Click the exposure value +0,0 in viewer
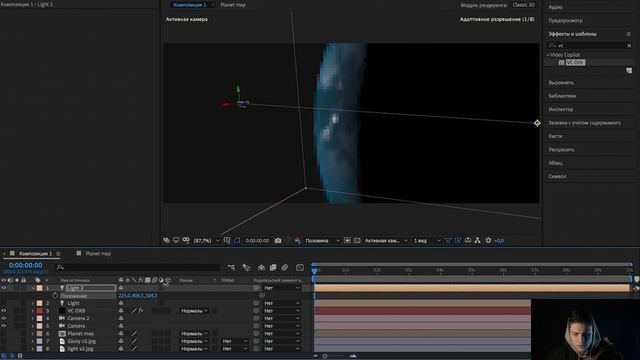 click(x=499, y=240)
